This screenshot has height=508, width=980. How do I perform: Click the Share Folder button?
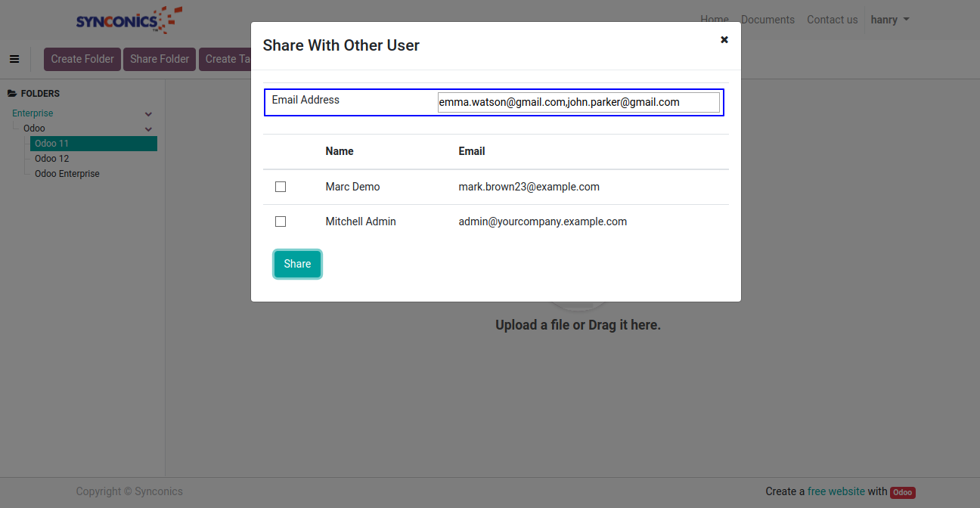tap(160, 59)
